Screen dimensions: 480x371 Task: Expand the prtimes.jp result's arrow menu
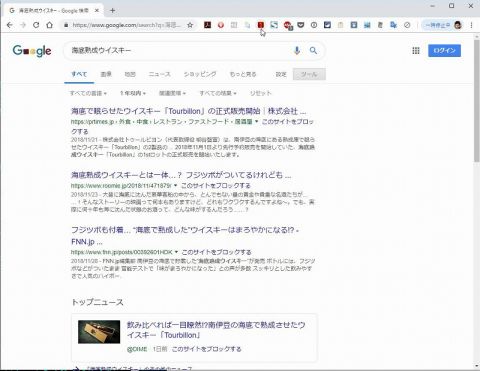tap(256, 122)
